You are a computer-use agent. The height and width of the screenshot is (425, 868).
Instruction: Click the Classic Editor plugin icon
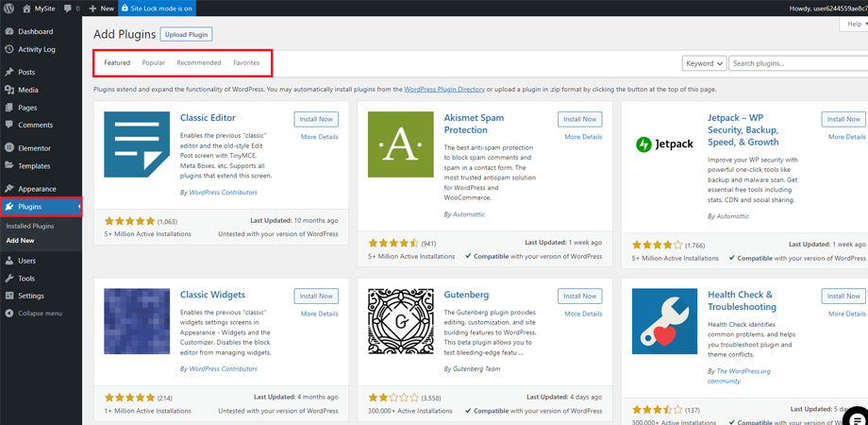(137, 144)
